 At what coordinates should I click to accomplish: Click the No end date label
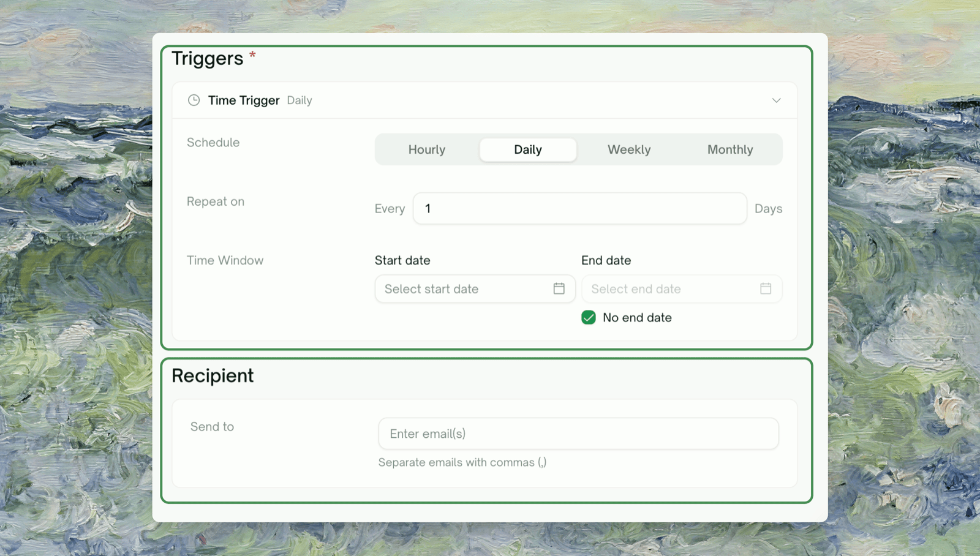pyautogui.click(x=637, y=317)
